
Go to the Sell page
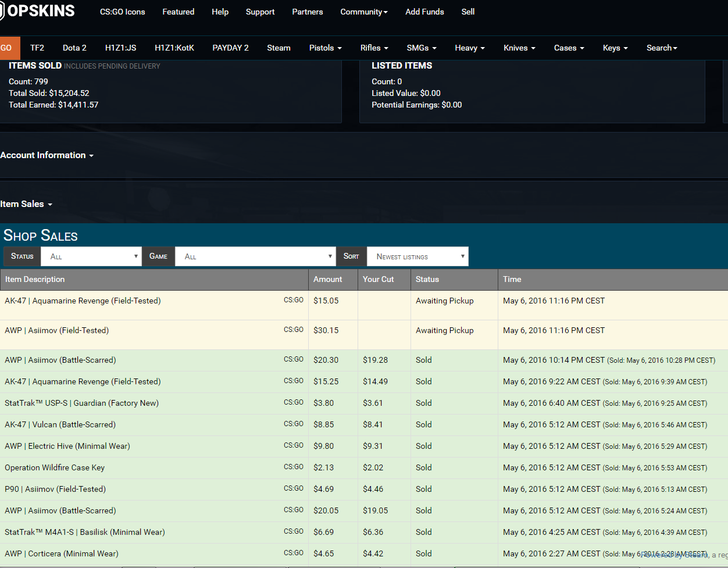point(468,12)
